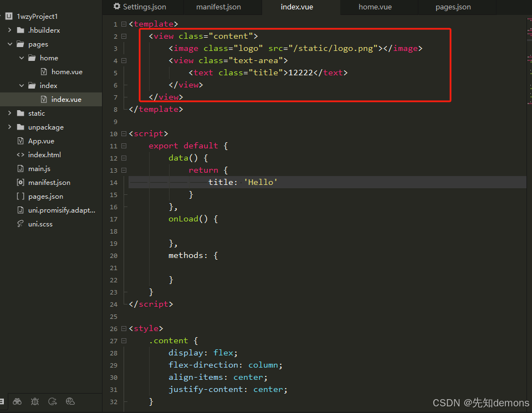Click "justify-content" property on line 31
This screenshot has width=532, height=413.
[x=206, y=390]
